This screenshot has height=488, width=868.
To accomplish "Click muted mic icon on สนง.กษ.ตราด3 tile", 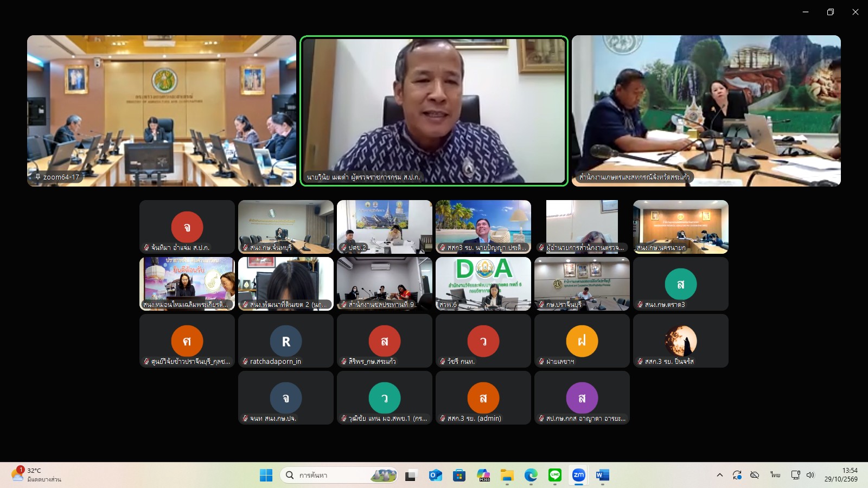I will [x=640, y=304].
